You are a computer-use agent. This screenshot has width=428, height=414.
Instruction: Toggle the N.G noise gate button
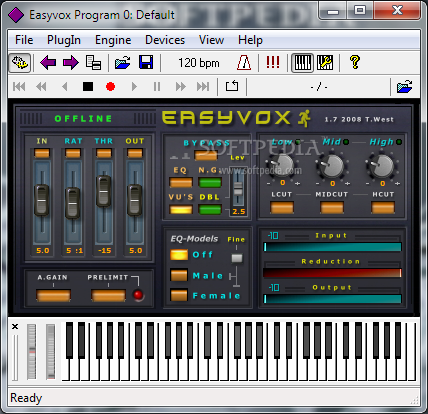point(210,182)
